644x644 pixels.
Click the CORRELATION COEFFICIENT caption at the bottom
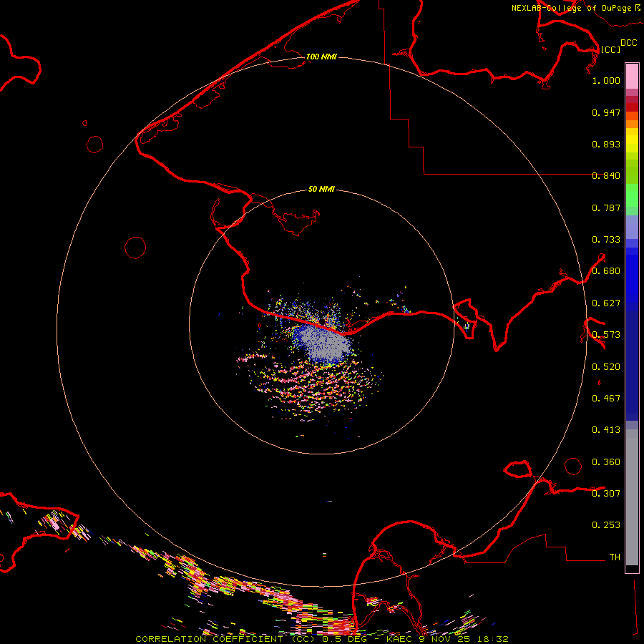coord(322,639)
